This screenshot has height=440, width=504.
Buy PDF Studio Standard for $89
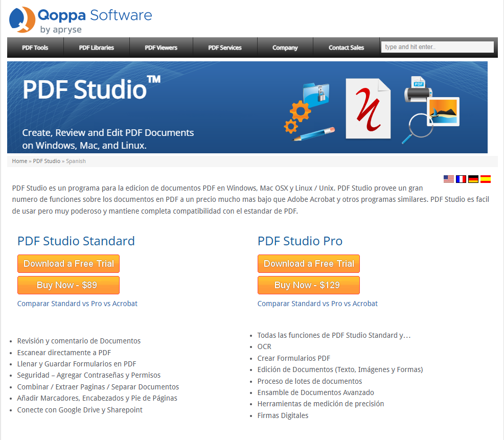pyautogui.click(x=68, y=285)
